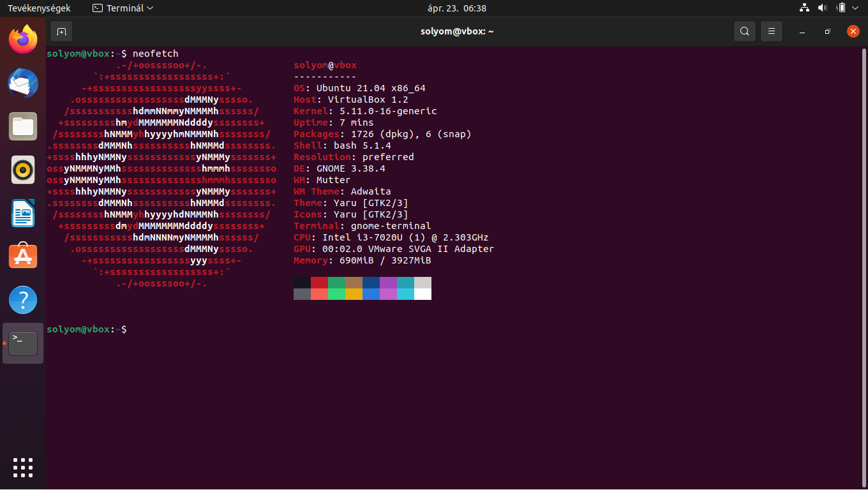
Task: Click terminal value 'gnome-terminal'
Action: (391, 226)
